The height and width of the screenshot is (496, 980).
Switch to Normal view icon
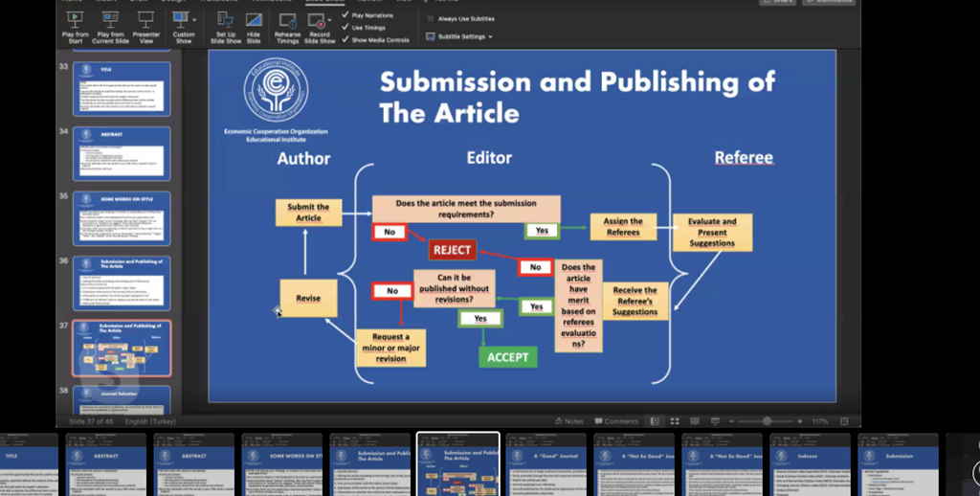[655, 421]
